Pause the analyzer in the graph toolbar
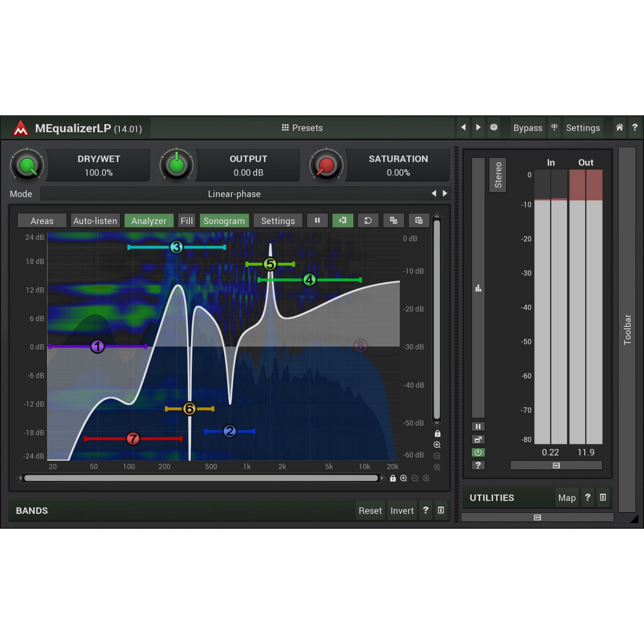Screen dimensions: 644x644 tap(317, 221)
